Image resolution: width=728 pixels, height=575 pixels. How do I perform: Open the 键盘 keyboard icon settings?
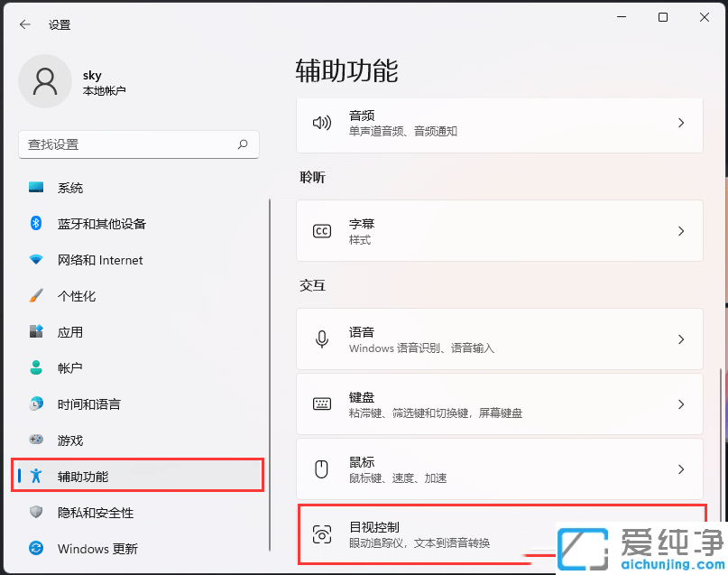tap(322, 403)
